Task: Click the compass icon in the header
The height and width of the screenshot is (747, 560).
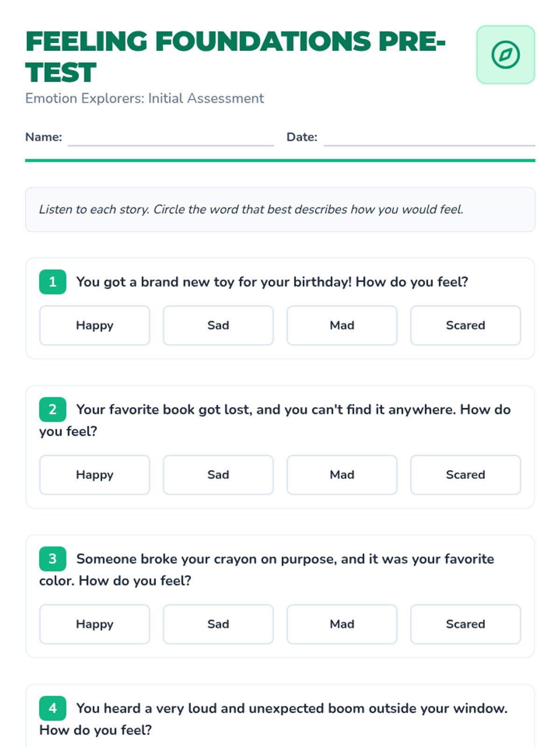Action: tap(505, 55)
